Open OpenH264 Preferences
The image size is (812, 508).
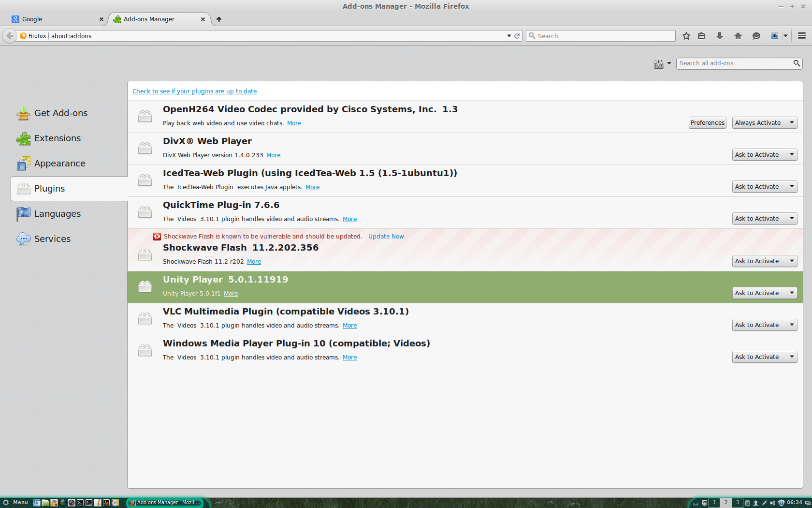[708, 123]
